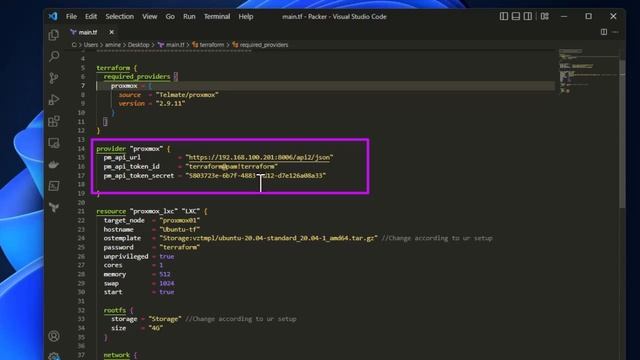Click line number 21 in gutter
This screenshot has height=360, width=640.
(x=81, y=211)
